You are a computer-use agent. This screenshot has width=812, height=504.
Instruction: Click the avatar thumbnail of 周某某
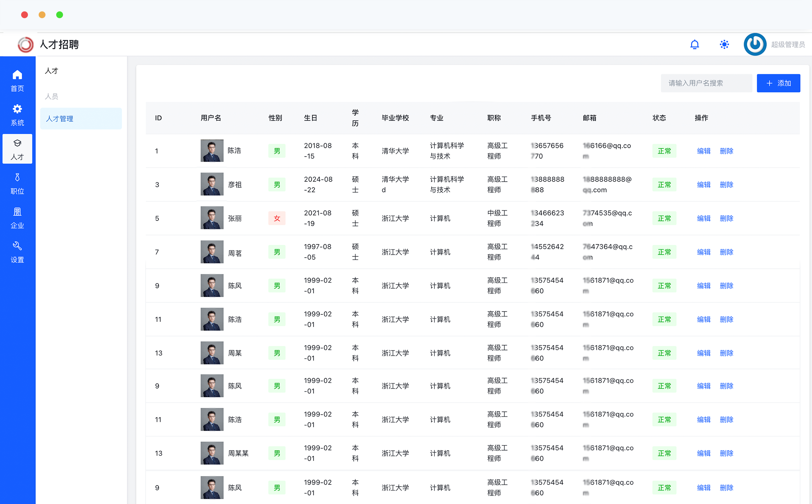pyautogui.click(x=212, y=453)
